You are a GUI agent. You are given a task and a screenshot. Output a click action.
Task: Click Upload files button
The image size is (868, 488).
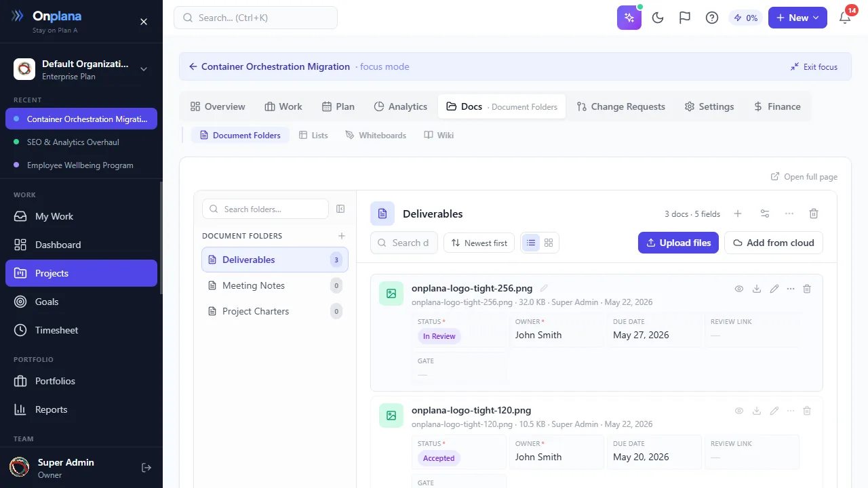[x=678, y=243]
